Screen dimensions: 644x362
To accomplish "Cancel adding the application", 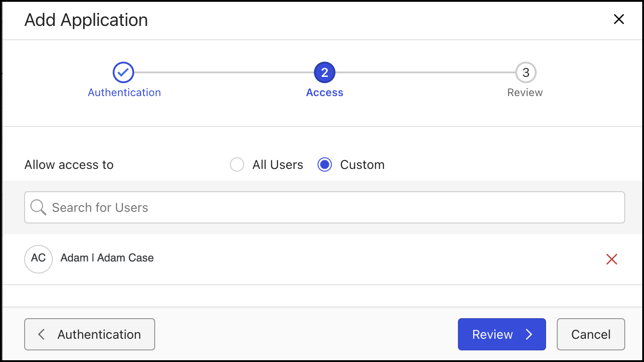I will click(590, 334).
